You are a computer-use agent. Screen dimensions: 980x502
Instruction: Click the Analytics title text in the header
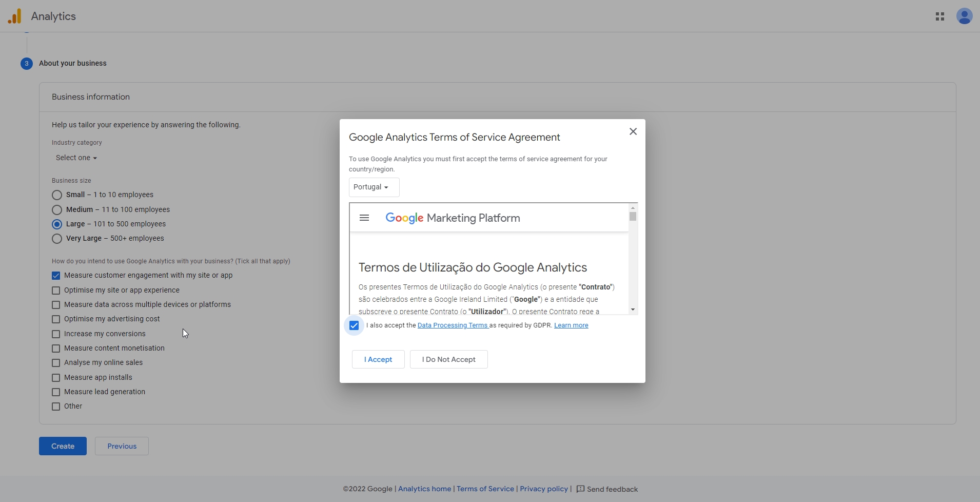point(53,16)
